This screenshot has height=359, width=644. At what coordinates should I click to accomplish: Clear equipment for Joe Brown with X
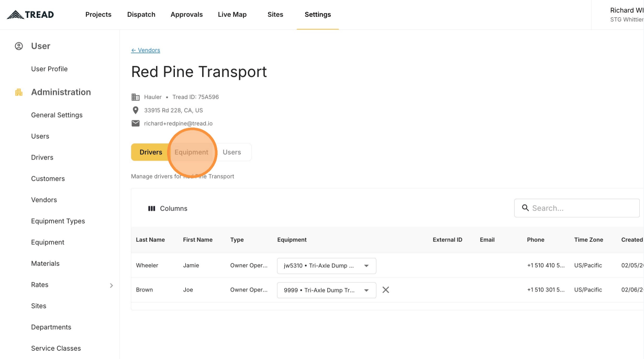tap(386, 289)
